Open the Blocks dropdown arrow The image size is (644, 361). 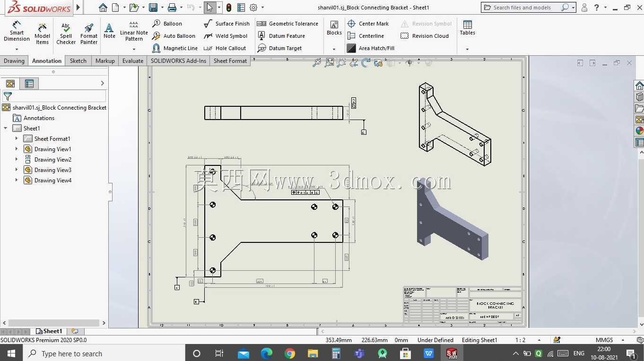pos(334,49)
